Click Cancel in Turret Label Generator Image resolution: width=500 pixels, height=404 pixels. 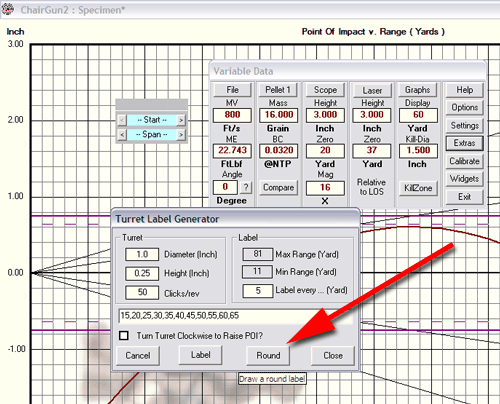coord(138,356)
